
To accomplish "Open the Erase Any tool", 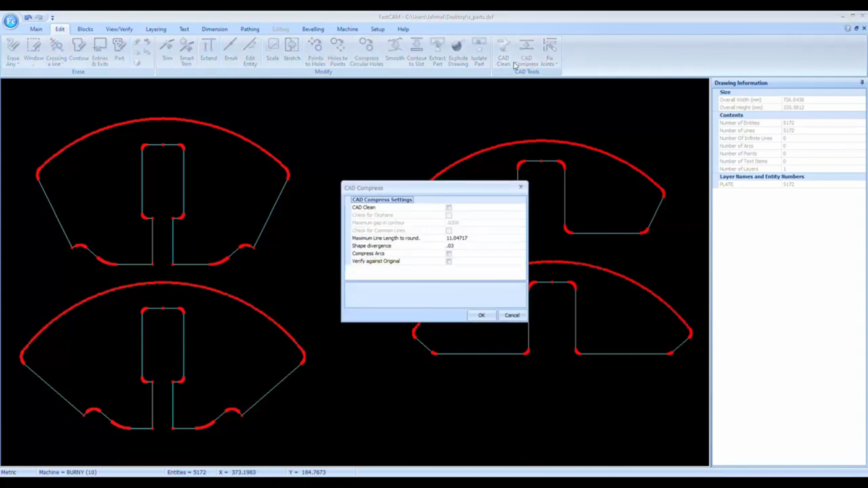I will (x=12, y=52).
